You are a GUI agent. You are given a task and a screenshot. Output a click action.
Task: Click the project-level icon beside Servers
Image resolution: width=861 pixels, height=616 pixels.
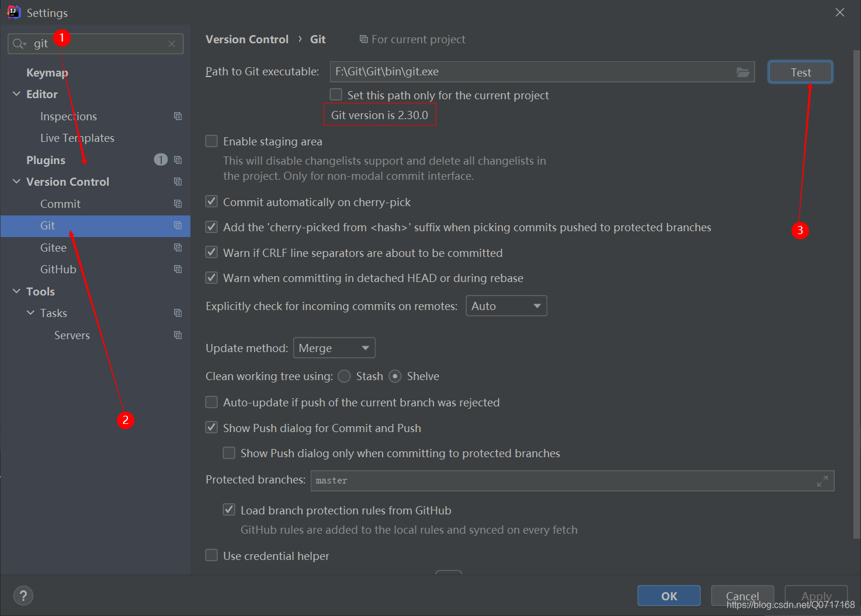(178, 335)
